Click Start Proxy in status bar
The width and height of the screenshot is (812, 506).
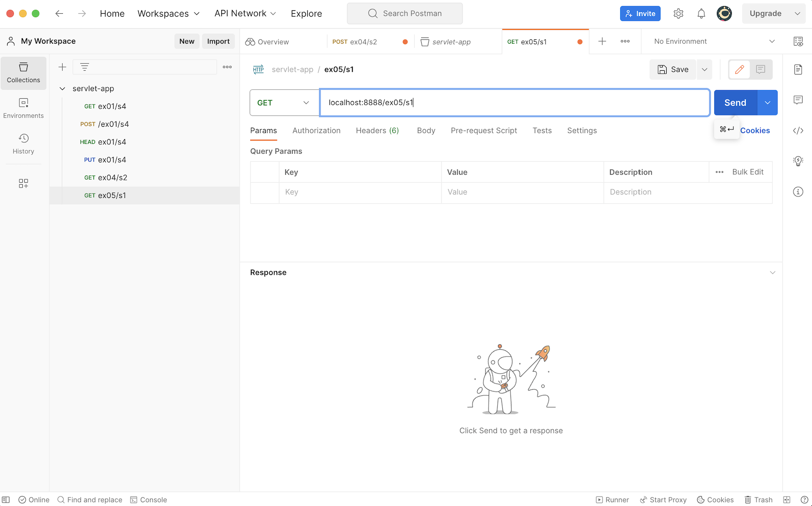[x=663, y=500]
